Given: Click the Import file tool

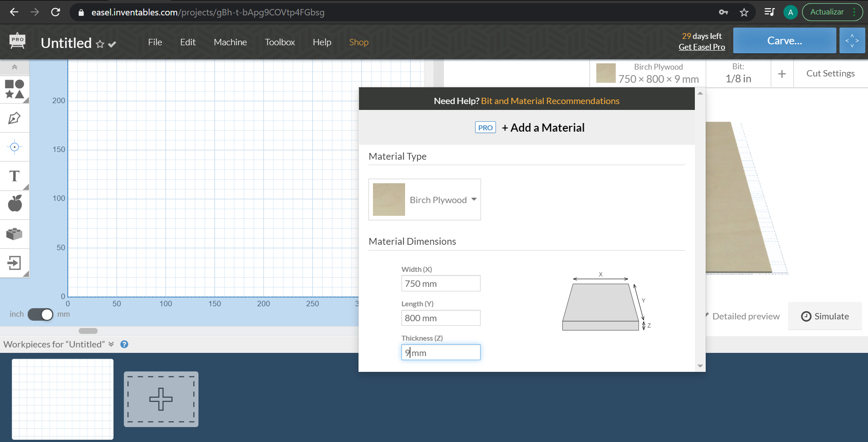Looking at the screenshot, I should pyautogui.click(x=14, y=263).
